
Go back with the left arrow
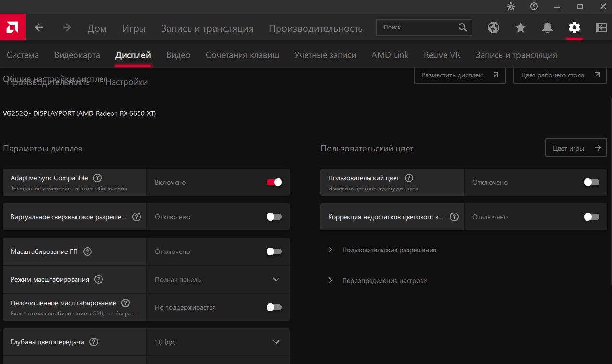[x=39, y=27]
